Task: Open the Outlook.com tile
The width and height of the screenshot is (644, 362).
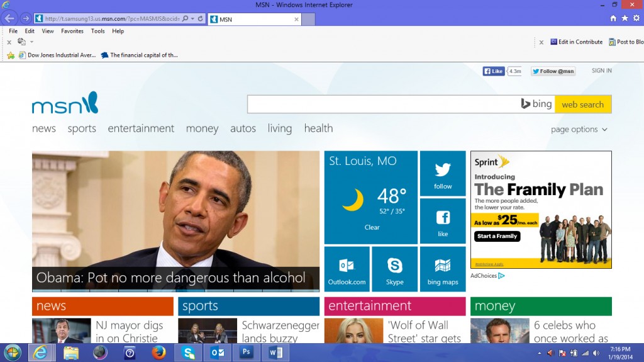Action: [x=347, y=269]
